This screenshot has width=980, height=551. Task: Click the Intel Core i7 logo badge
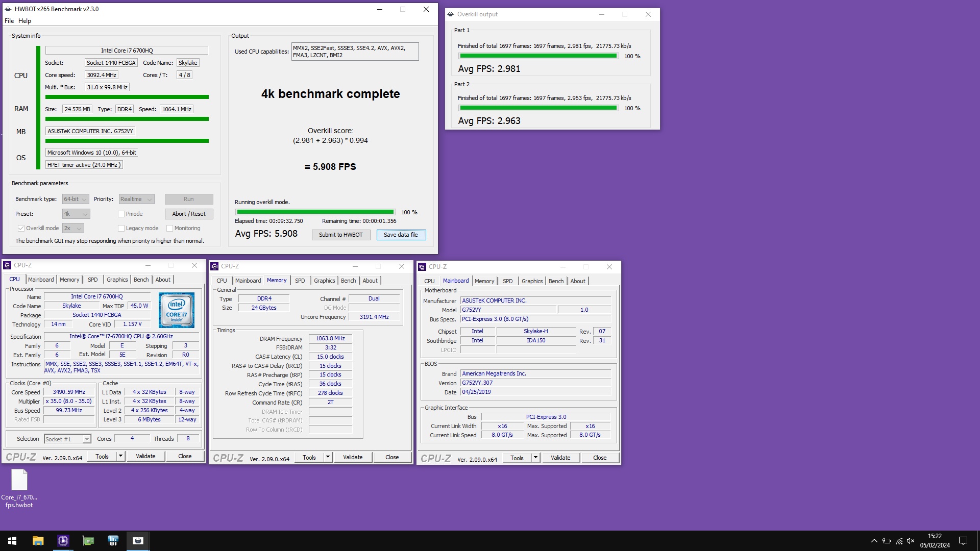176,310
